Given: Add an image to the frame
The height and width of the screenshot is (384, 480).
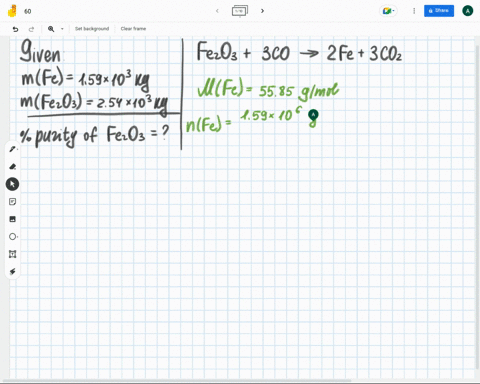Looking at the screenshot, I should (12, 219).
